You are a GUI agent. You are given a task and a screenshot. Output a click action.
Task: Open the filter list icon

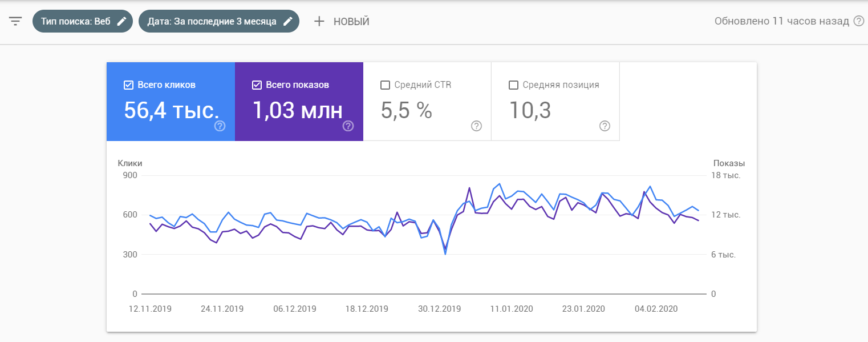click(15, 21)
